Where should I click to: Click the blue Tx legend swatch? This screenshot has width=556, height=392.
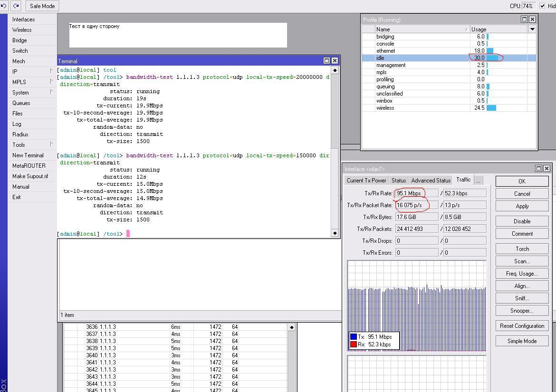click(353, 337)
